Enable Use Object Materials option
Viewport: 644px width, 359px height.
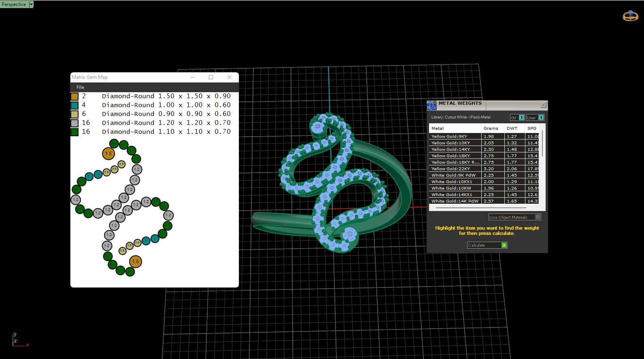coord(538,217)
